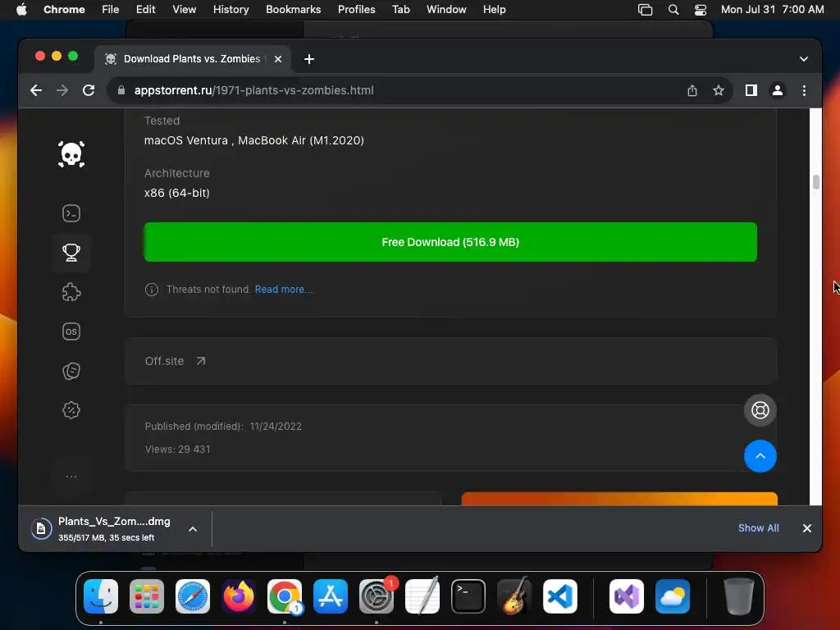Open the Chrome three-dot menu
840x630 pixels.
tap(804, 90)
